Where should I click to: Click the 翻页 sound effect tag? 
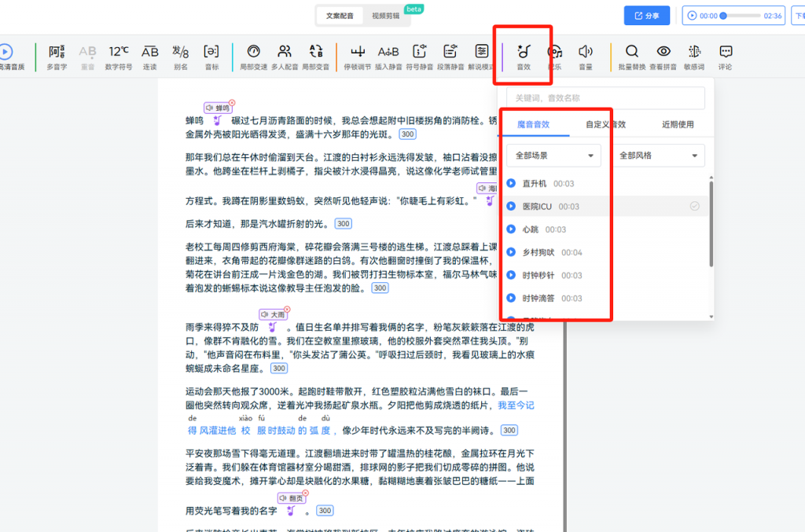(291, 498)
